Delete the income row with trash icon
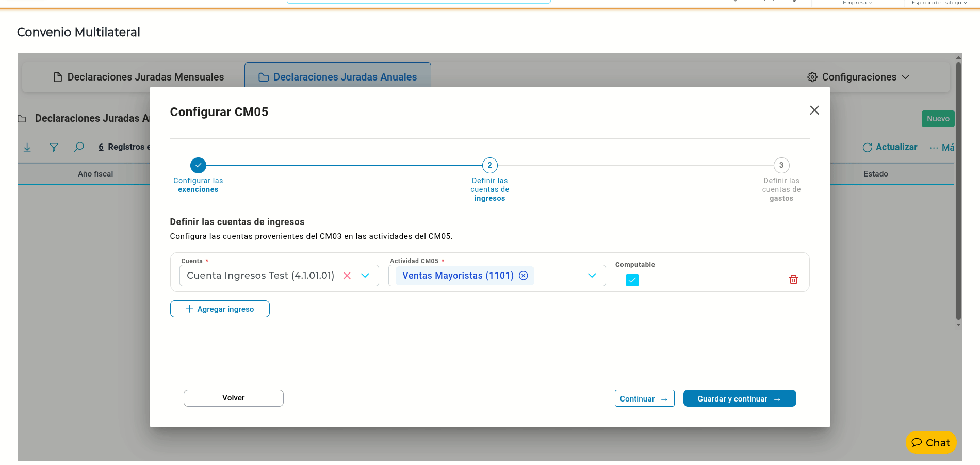The height and width of the screenshot is (465, 980). pyautogui.click(x=793, y=279)
